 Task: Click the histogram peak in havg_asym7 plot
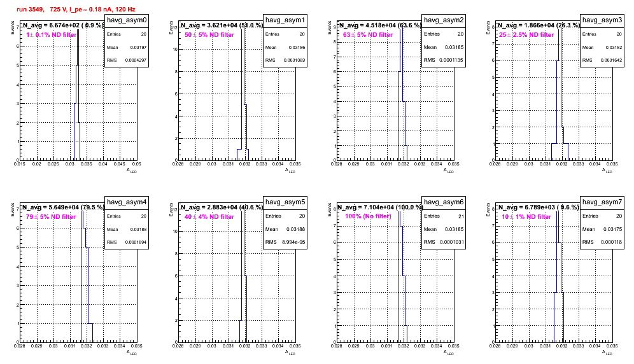(558, 212)
